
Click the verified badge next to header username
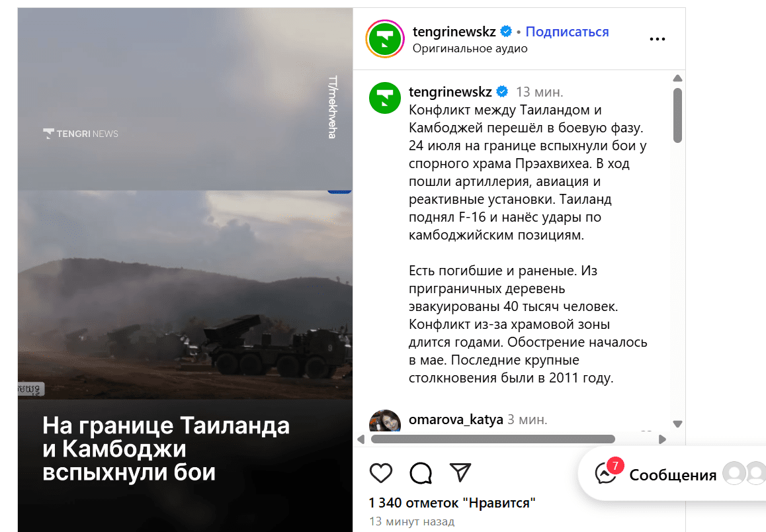pyautogui.click(x=506, y=32)
